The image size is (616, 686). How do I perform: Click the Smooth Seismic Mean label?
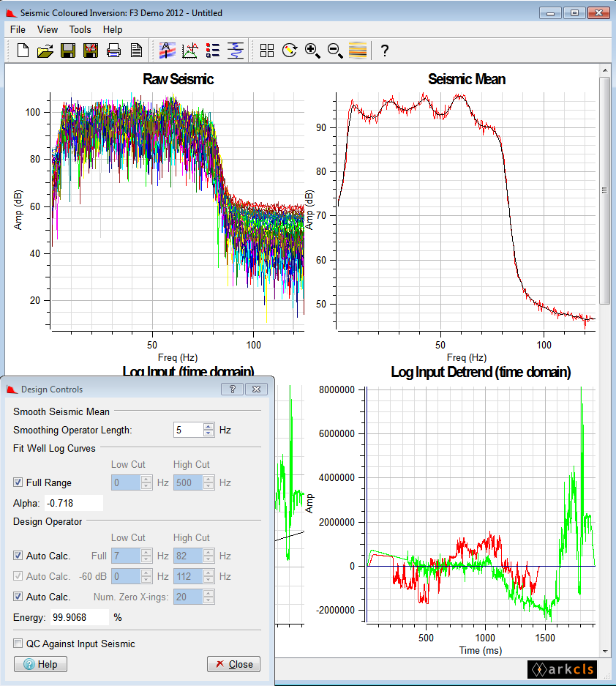coord(61,411)
